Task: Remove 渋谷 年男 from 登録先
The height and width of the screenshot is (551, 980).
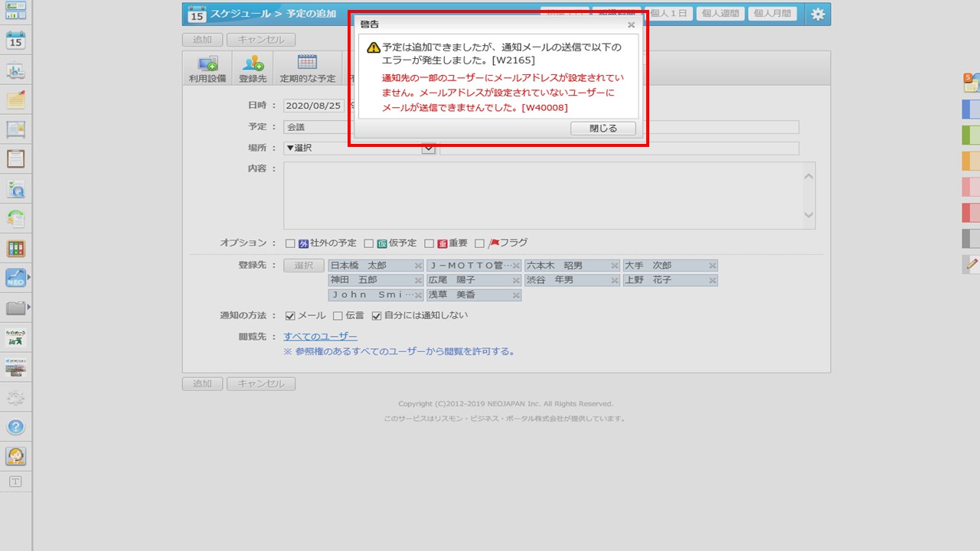Action: tap(615, 280)
